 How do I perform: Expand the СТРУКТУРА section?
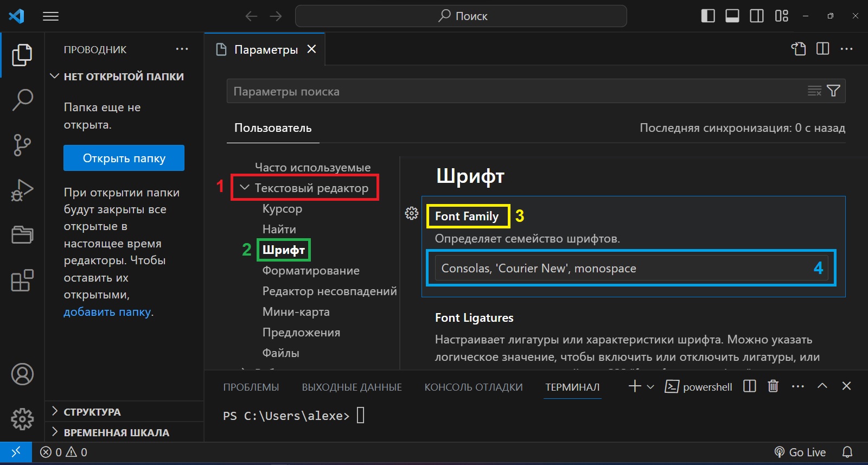click(x=124, y=412)
